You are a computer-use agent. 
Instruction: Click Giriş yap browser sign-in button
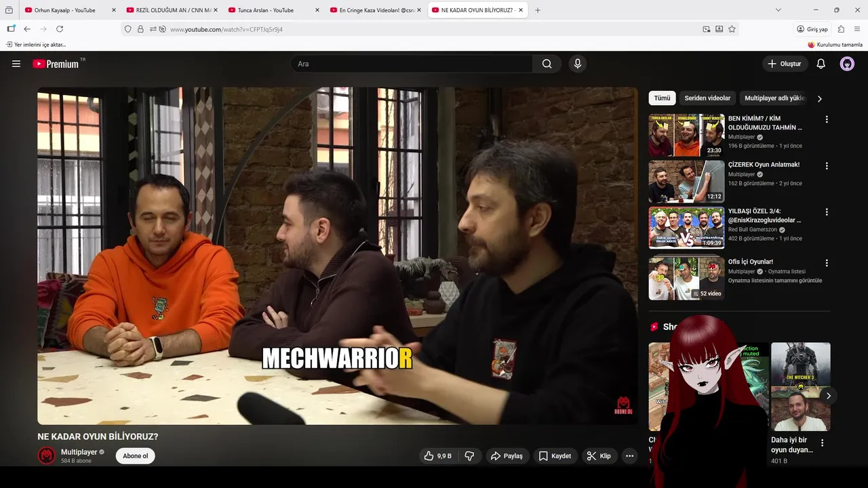[x=813, y=29]
